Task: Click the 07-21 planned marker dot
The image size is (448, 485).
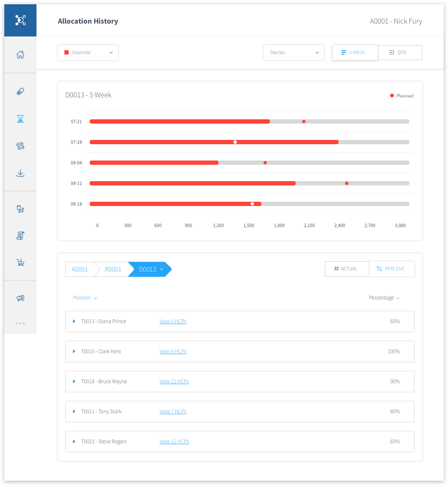Action: pos(304,121)
